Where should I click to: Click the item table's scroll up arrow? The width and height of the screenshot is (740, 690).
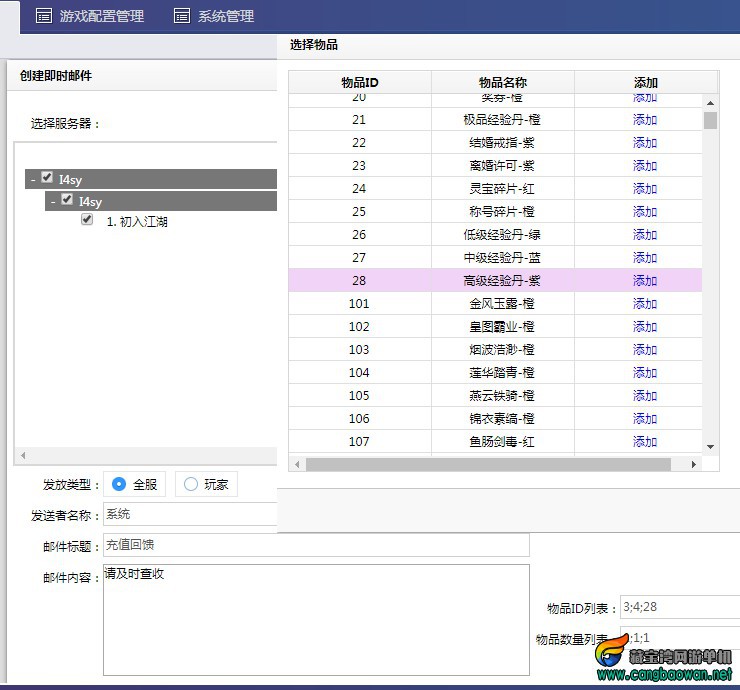(710, 103)
